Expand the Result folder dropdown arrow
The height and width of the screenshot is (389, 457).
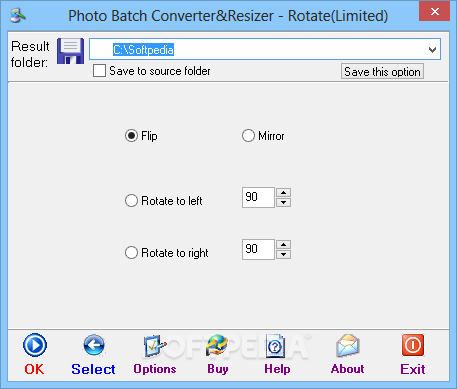(x=432, y=50)
